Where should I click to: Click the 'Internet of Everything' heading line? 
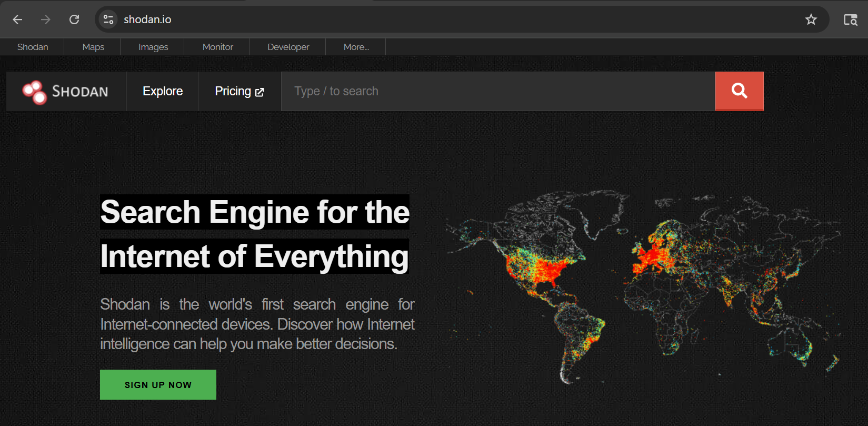pyautogui.click(x=254, y=256)
